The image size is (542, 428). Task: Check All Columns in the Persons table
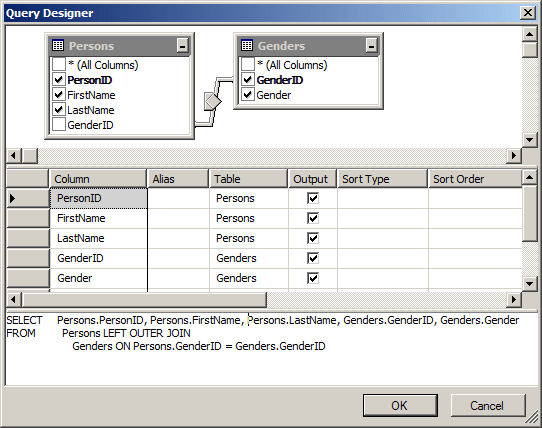[x=59, y=65]
